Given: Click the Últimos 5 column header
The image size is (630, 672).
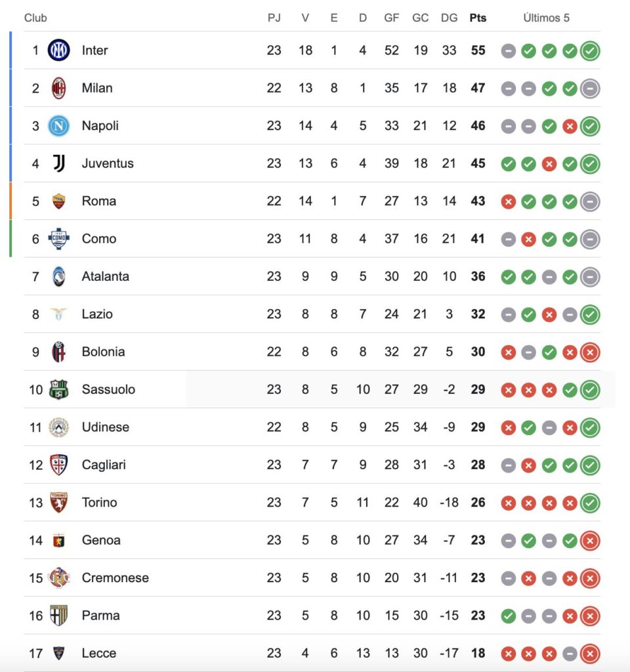Looking at the screenshot, I should [546, 18].
